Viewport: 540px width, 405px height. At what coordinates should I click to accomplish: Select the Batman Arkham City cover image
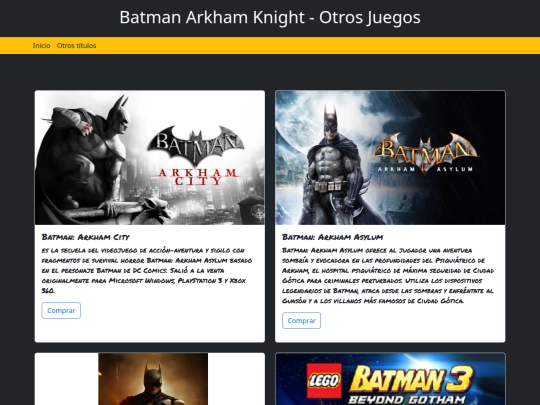pos(150,158)
